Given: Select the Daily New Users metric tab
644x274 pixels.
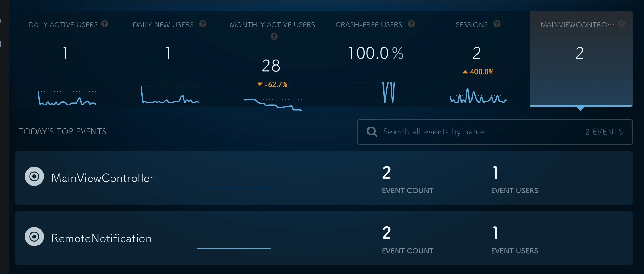Looking at the screenshot, I should pyautogui.click(x=170, y=59).
